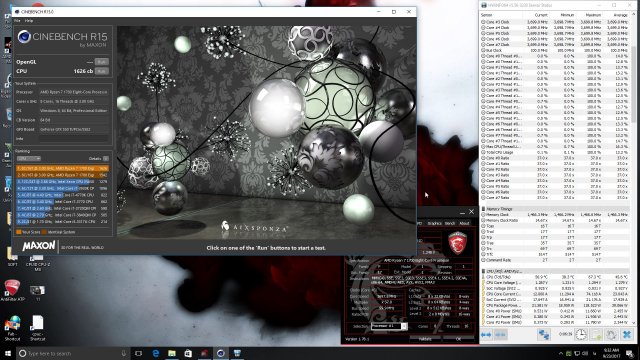Run the OpenGL benchmark test
The width and height of the screenshot is (640, 360).
102,62
